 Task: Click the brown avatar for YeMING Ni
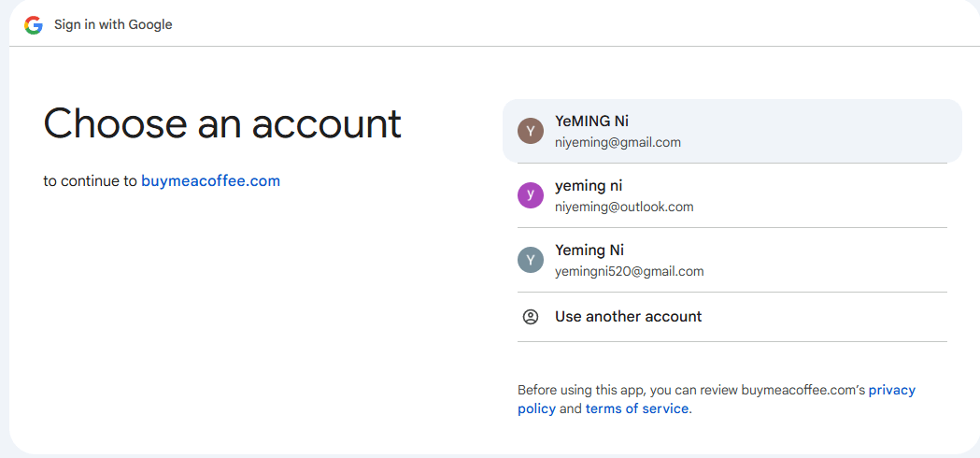pos(530,131)
